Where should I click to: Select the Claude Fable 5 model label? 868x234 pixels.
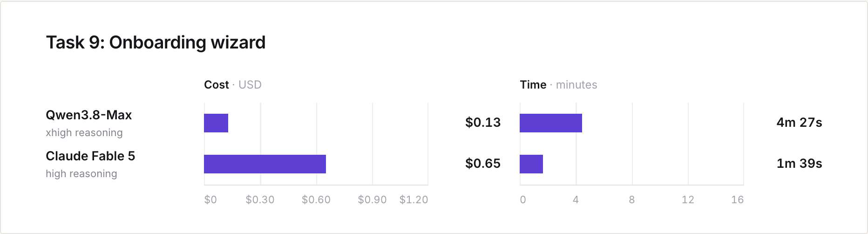click(x=90, y=156)
